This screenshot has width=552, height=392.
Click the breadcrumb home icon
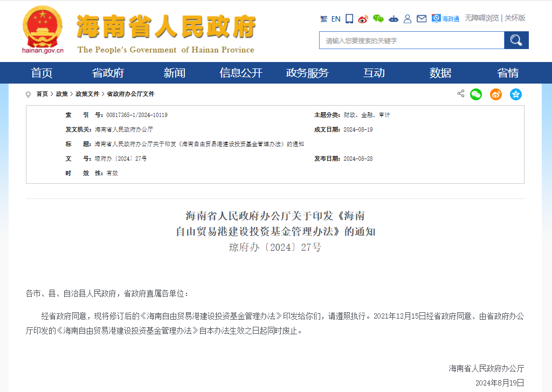pos(28,94)
